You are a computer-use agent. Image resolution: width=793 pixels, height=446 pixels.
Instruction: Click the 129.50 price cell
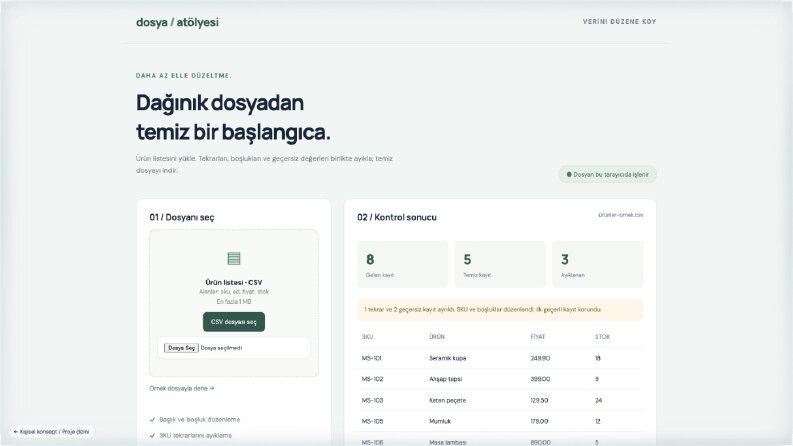click(x=540, y=400)
